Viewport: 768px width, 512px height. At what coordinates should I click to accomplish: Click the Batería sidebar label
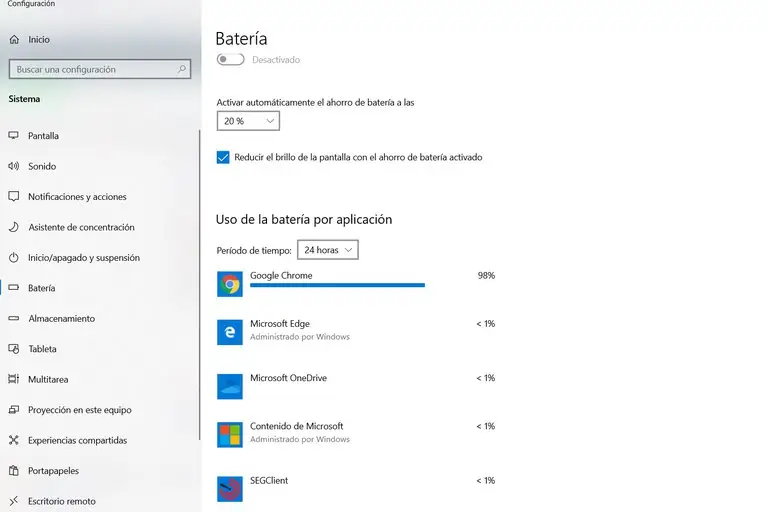coord(42,288)
